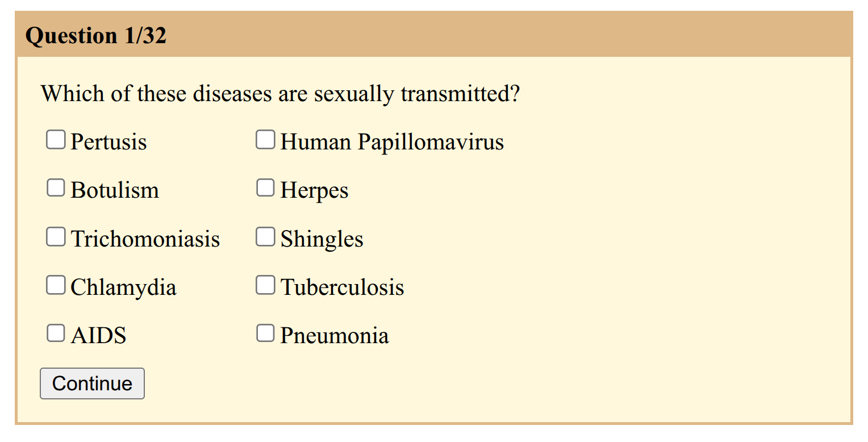
Task: Mark the AIDS checkbox
Action: pos(56,333)
